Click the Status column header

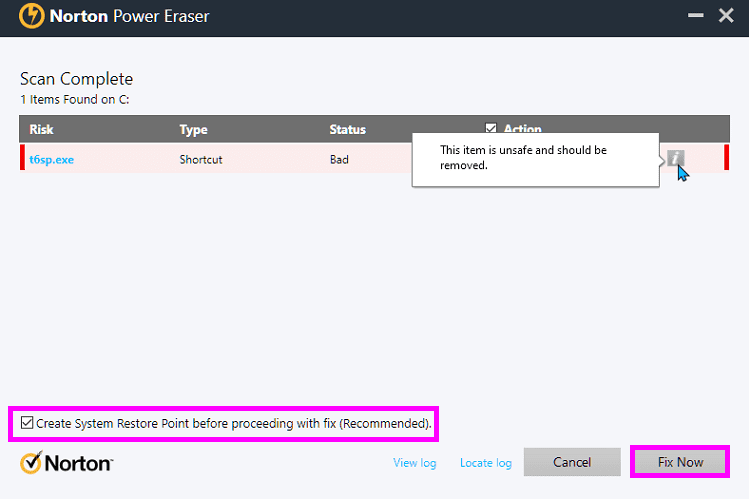[x=347, y=129]
